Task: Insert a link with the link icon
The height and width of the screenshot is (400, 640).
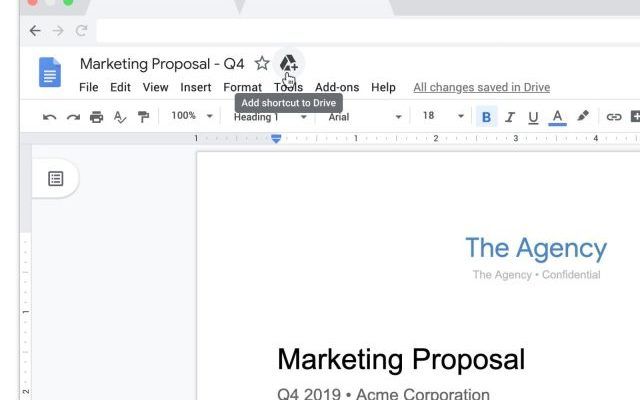Action: tap(614, 117)
